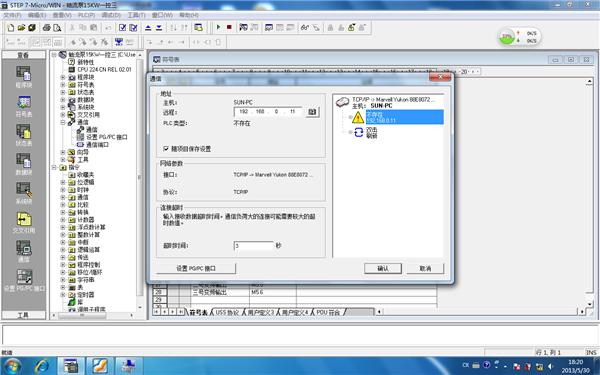Click the IP address browse button icon
Viewport: 600px width, 375px height.
pyautogui.click(x=313, y=112)
